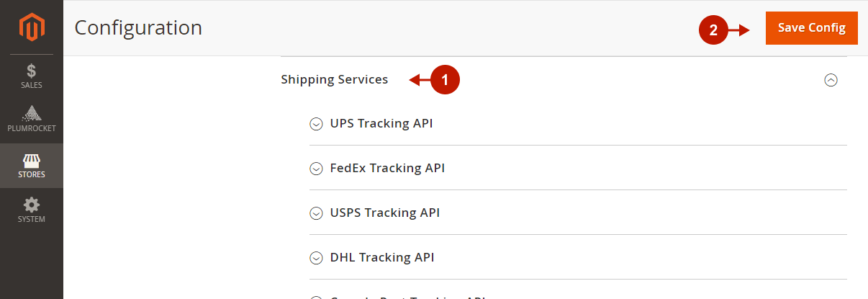Collapse Shipping Services using the right chevron
Image resolution: width=868 pixels, height=299 pixels.
pyautogui.click(x=831, y=80)
